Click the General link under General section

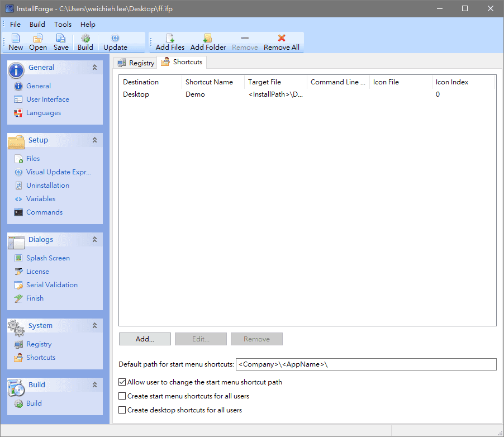pos(38,86)
